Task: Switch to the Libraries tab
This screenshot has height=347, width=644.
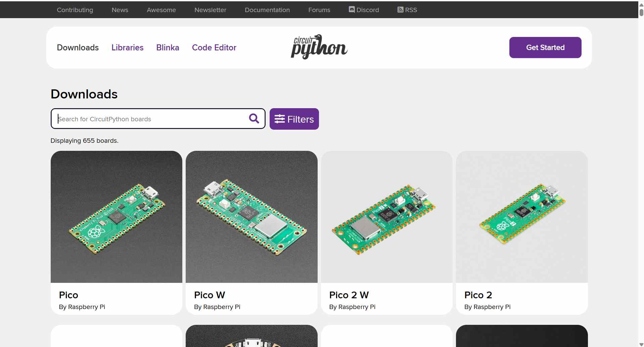Action: [x=128, y=47]
